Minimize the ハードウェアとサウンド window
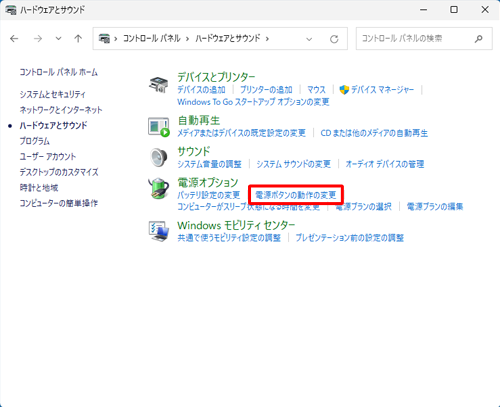Viewport: 500px width, 407px height. 423,10
